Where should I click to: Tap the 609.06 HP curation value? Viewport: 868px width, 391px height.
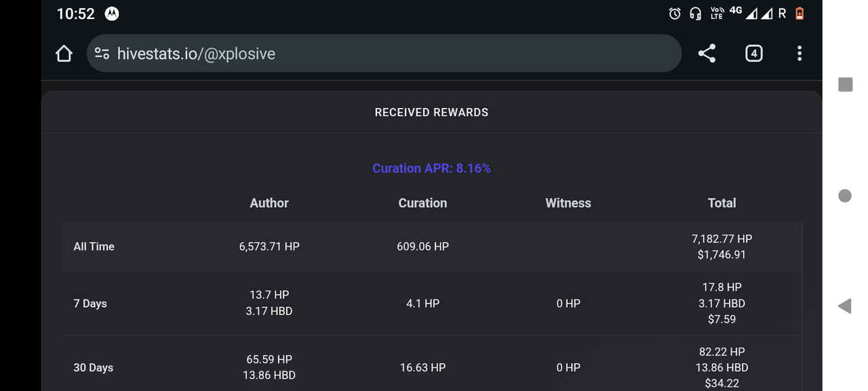tap(422, 246)
